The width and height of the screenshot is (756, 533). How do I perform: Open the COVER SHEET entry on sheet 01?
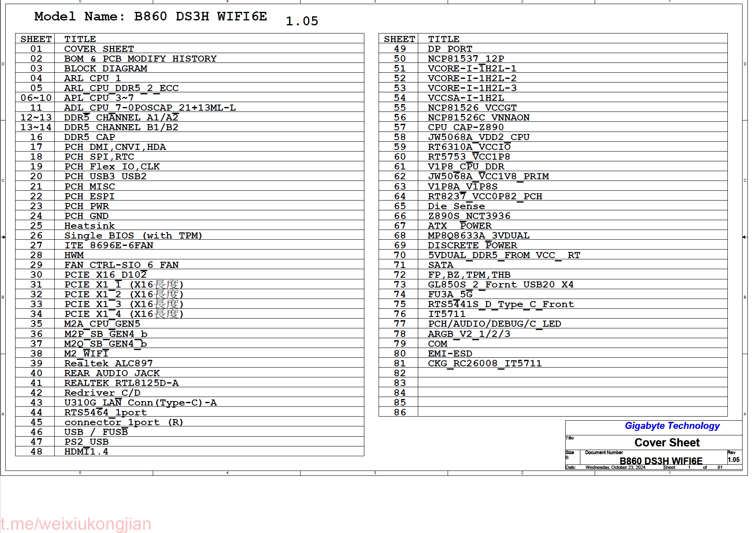click(x=98, y=49)
